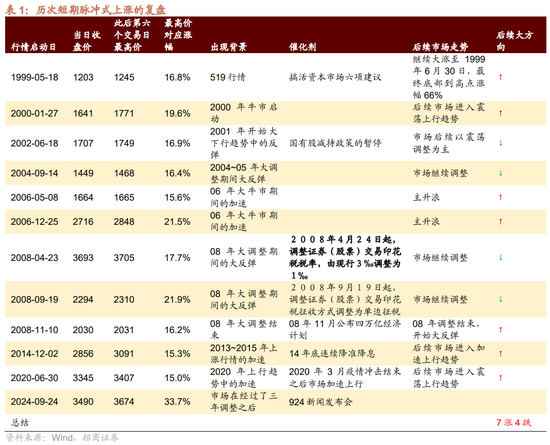550x445 pixels.
Task: Click the percentage 21.9%
Action: (x=177, y=299)
